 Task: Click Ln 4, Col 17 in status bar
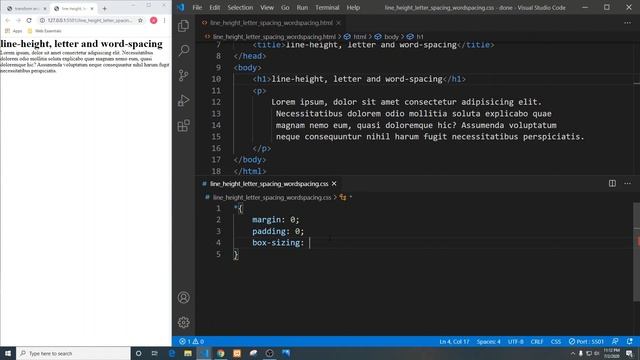(454, 341)
